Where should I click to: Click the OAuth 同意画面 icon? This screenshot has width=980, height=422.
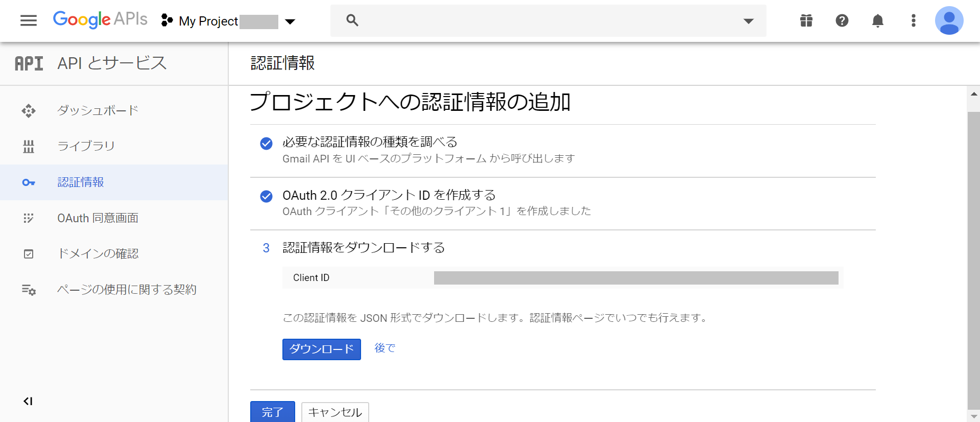29,218
